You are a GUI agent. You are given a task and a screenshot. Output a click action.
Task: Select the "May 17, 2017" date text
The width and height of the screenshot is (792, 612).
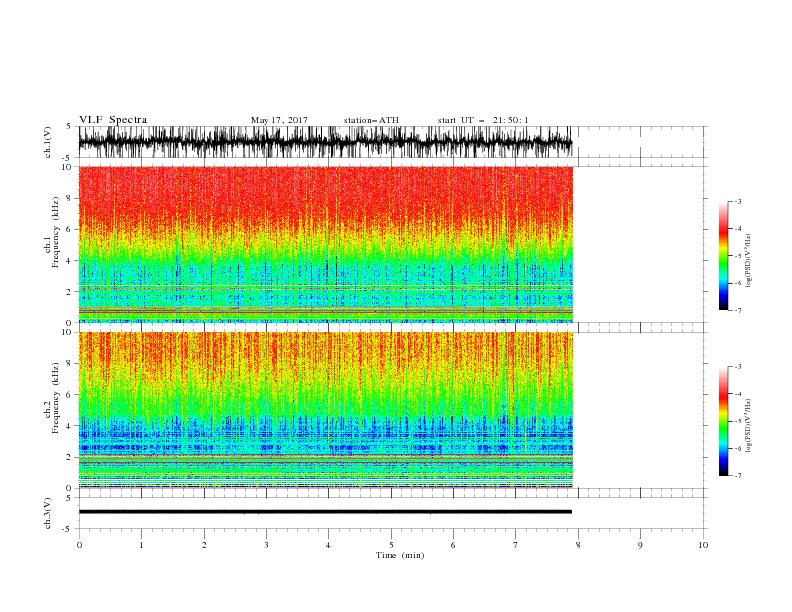tap(279, 120)
